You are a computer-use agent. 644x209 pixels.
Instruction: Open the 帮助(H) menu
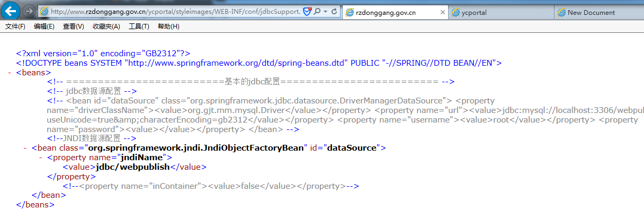click(168, 27)
